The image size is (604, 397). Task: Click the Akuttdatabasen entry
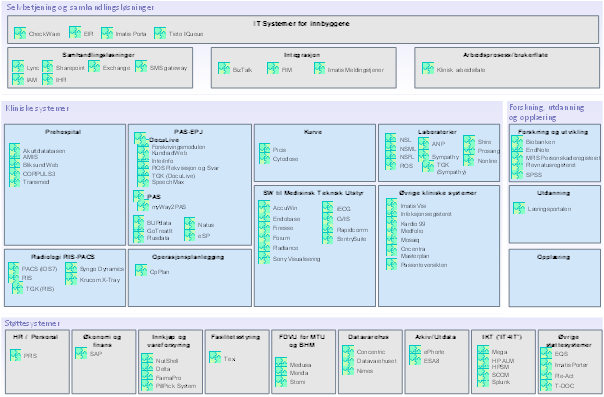click(x=44, y=151)
